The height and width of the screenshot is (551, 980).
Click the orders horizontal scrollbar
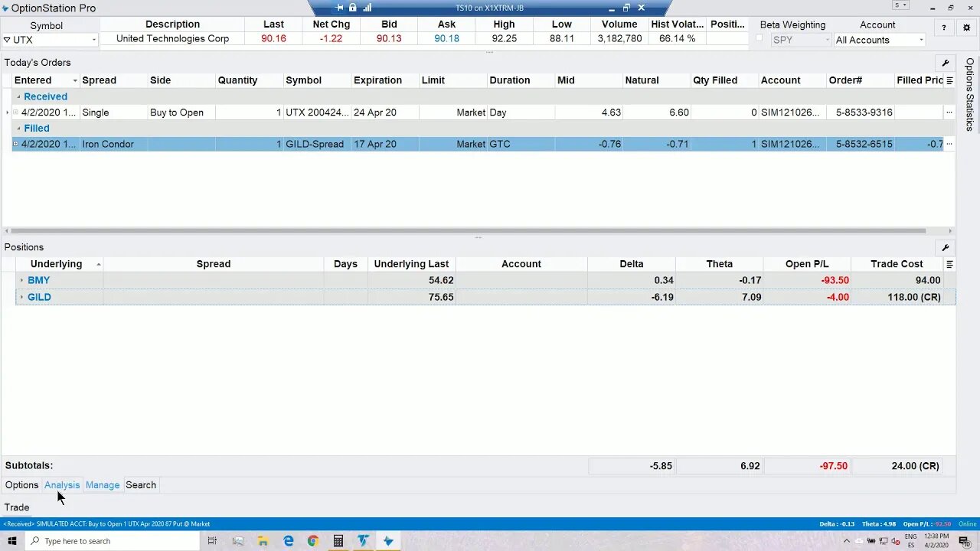467,231
